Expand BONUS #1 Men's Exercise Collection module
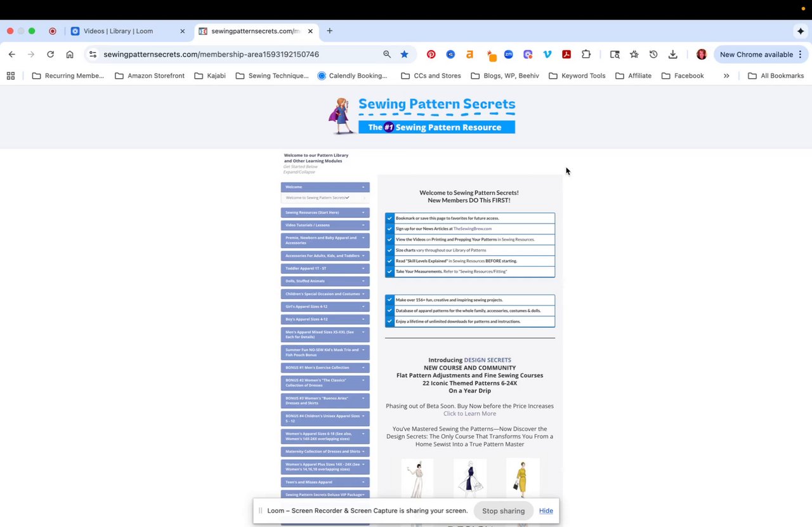The height and width of the screenshot is (527, 812). pos(325,368)
